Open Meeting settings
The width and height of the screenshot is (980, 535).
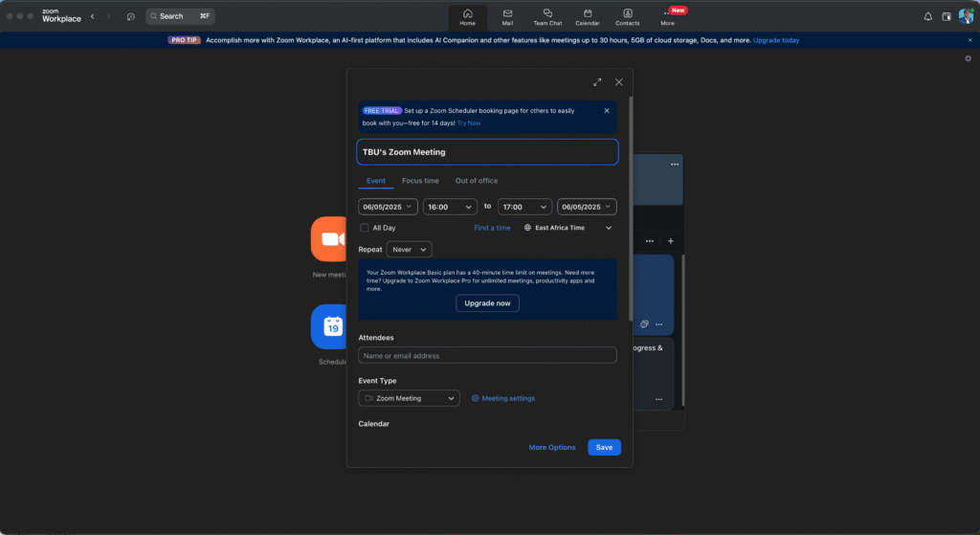(x=503, y=398)
